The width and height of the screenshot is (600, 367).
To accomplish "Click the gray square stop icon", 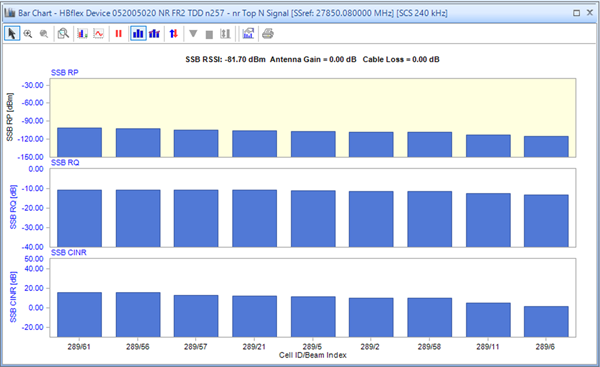I will click(x=209, y=35).
